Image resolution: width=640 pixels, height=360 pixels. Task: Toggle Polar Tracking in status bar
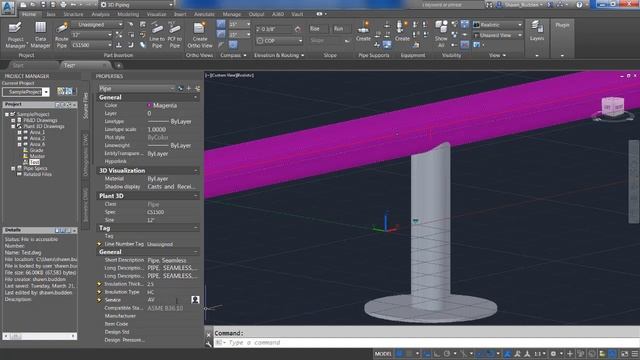[447, 354]
